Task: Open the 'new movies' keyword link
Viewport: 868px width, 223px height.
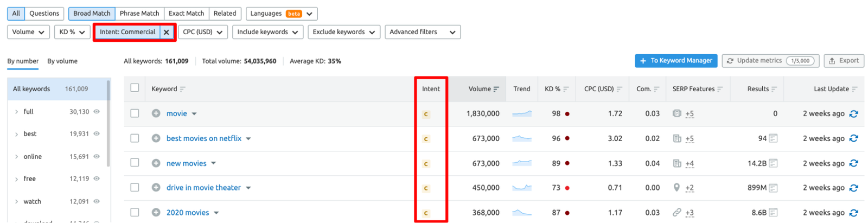Action: click(186, 163)
